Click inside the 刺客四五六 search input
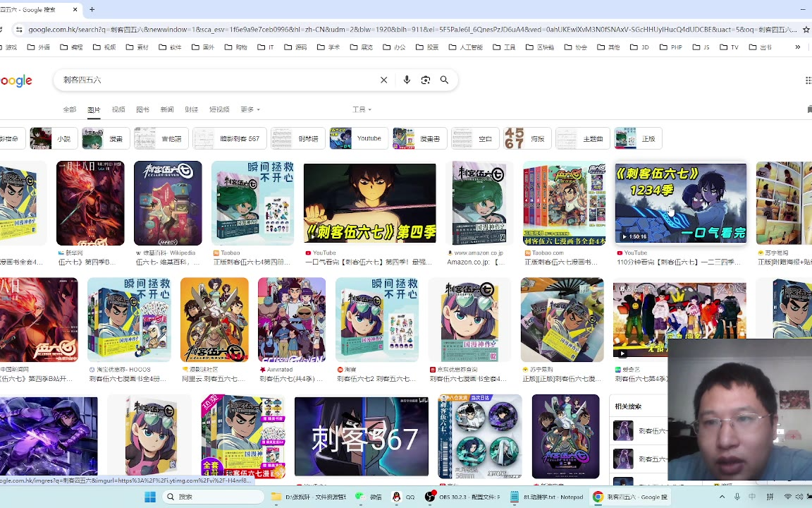This screenshot has height=508, width=812. pos(218,80)
